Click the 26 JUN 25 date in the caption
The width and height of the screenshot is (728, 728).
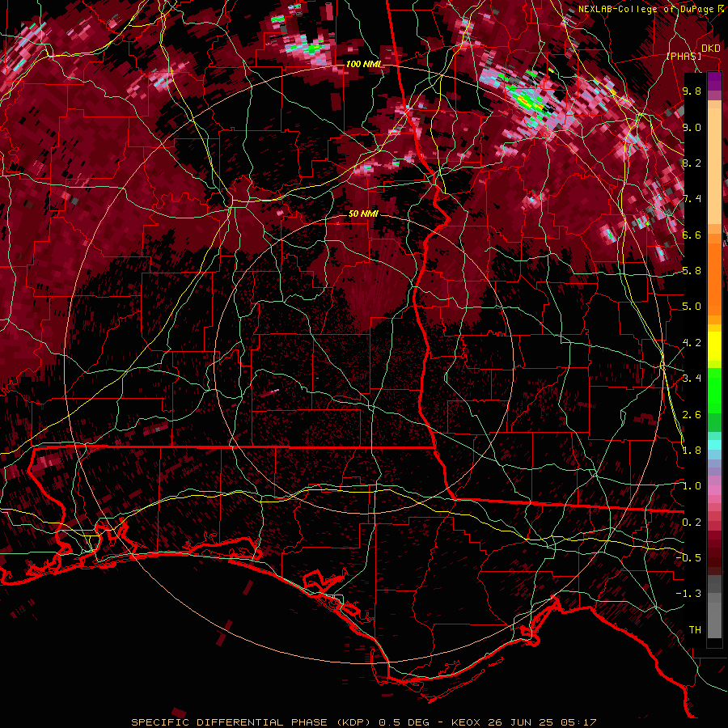[521, 722]
